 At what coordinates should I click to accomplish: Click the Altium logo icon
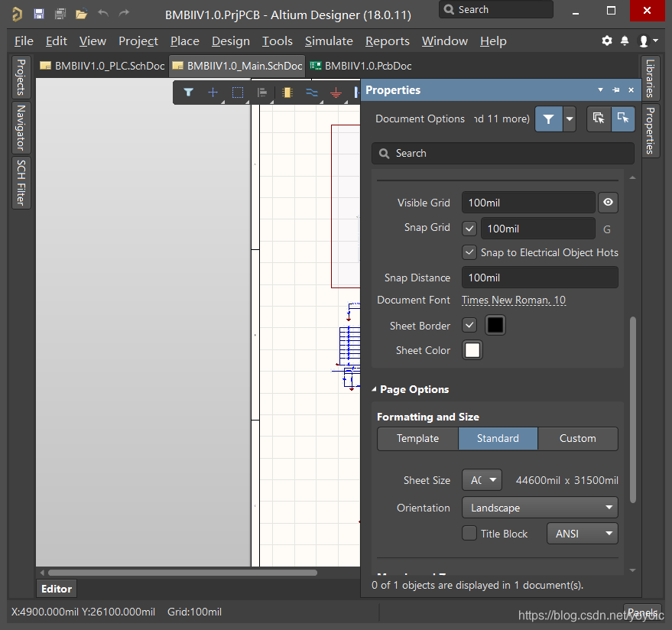pos(17,14)
